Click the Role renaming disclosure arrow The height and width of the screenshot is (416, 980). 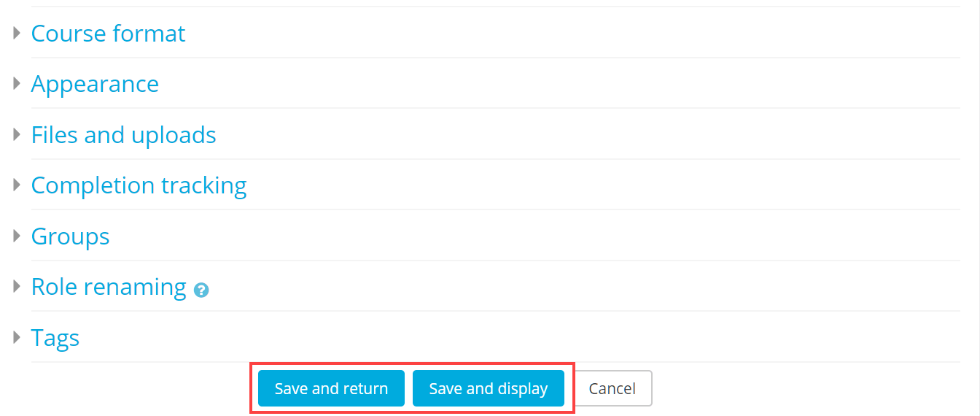(17, 287)
